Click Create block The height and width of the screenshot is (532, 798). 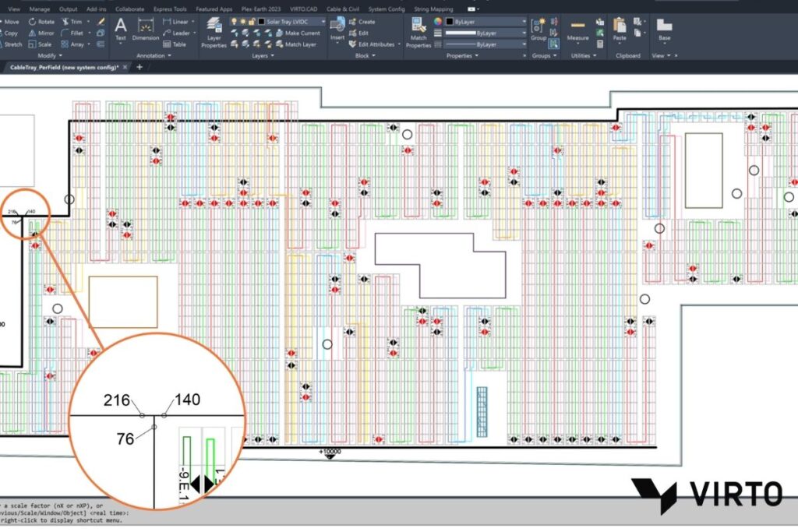pos(362,22)
